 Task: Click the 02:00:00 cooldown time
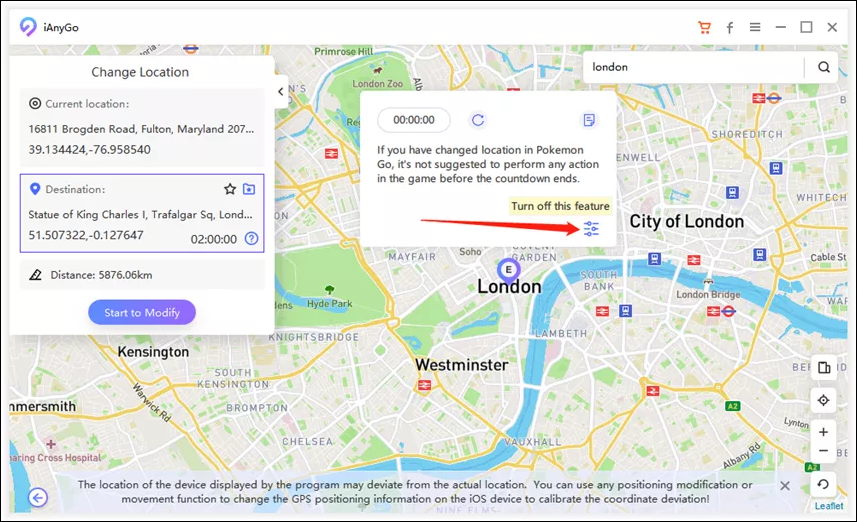(214, 239)
